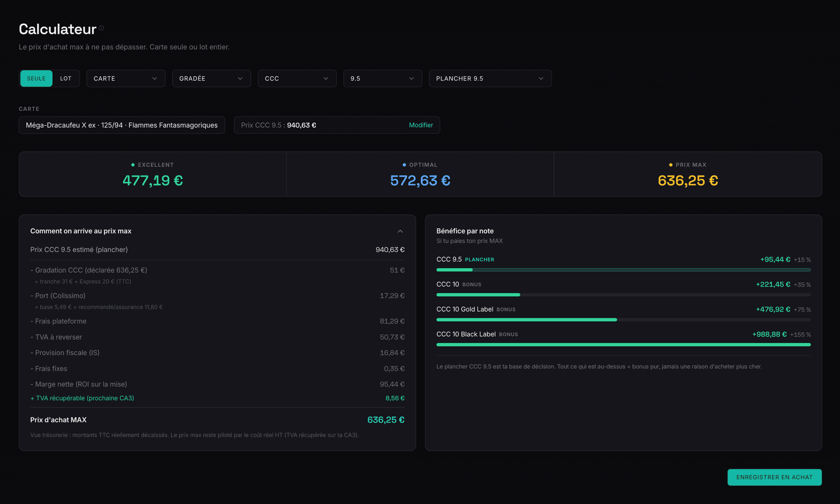Click the 'Comment on arrive au prix max' heading

coord(81,231)
